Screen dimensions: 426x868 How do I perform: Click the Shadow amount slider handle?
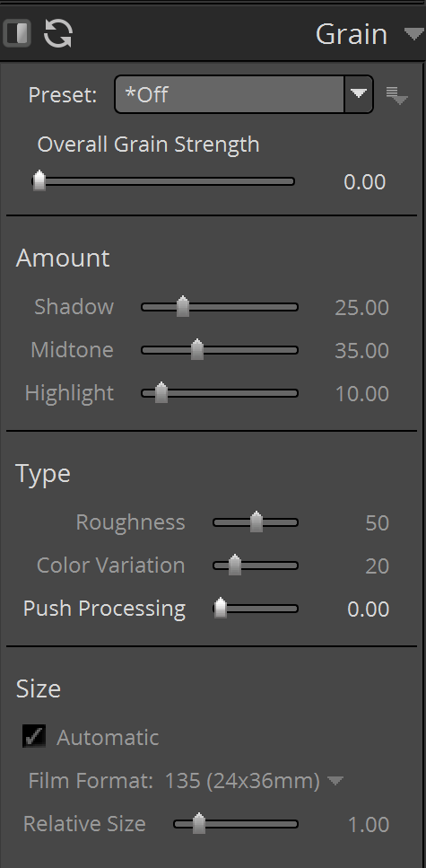183,307
